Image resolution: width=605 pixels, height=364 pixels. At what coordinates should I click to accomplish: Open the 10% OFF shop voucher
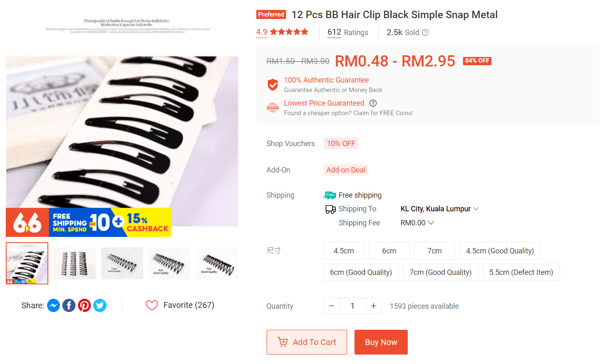341,143
